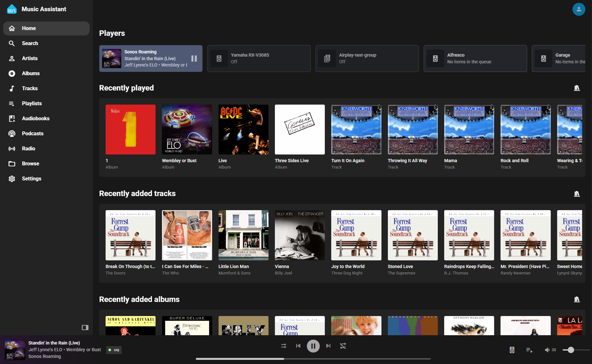Skip to the previous track
This screenshot has width=592, height=364.
(x=298, y=346)
